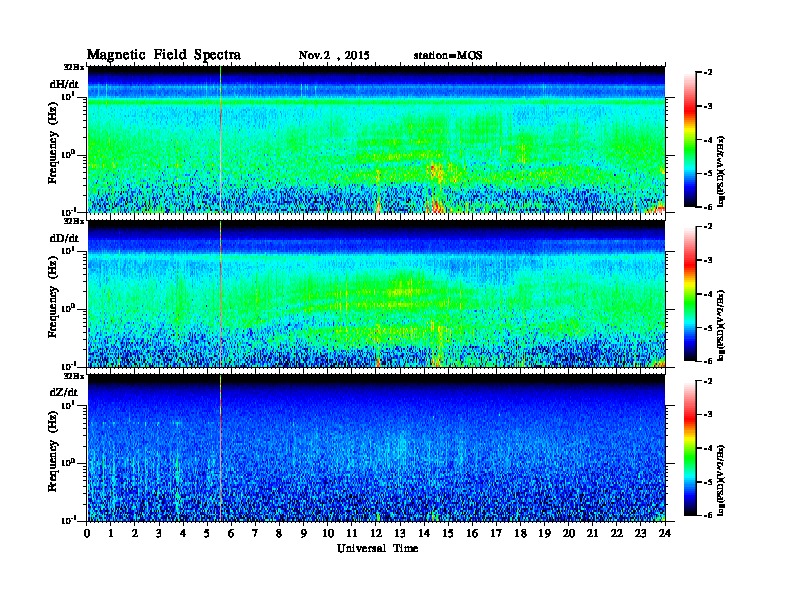The height and width of the screenshot is (612, 792).
Task: Click the "11" hour tick label
Action: 352,534
